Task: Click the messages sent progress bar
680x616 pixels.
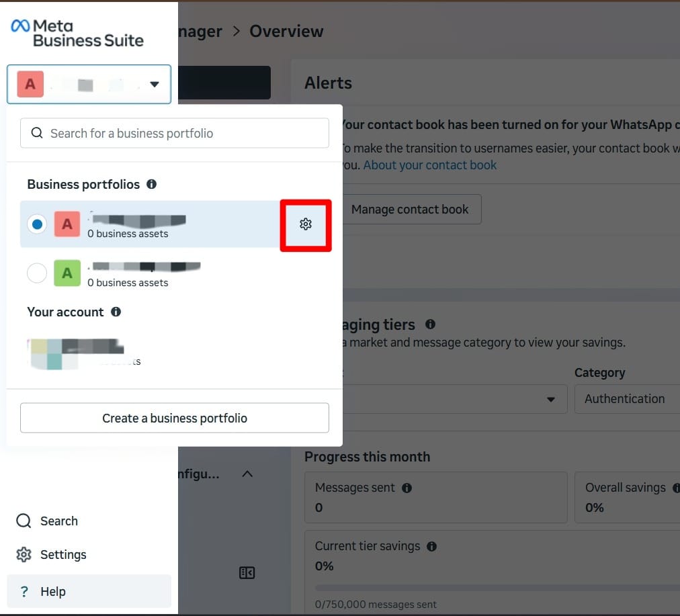Action: [x=497, y=587]
